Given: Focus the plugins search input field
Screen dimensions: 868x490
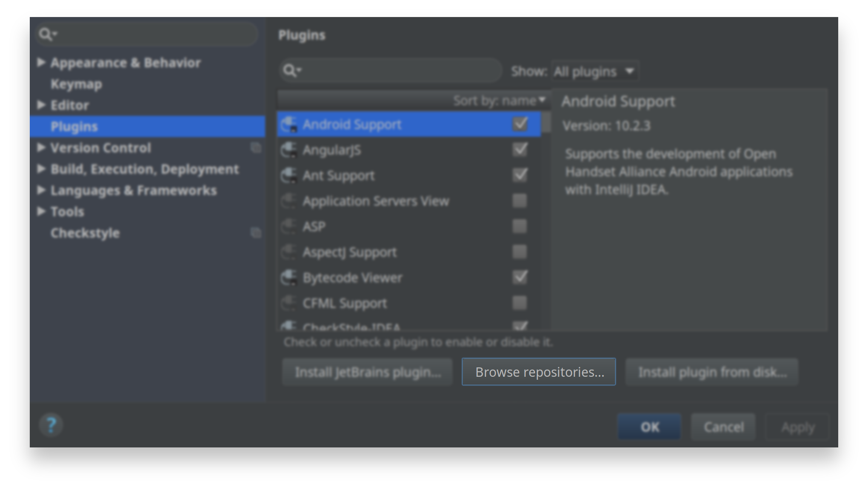Looking at the screenshot, I should (400, 70).
